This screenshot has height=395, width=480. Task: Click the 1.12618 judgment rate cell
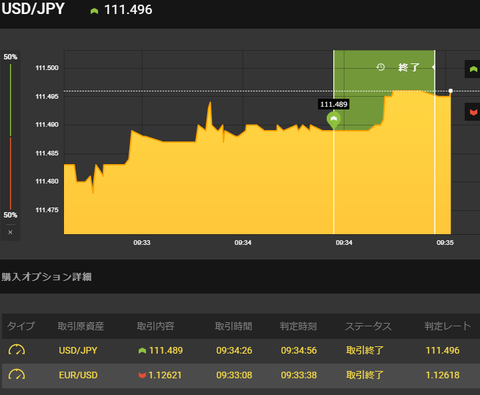(x=443, y=375)
